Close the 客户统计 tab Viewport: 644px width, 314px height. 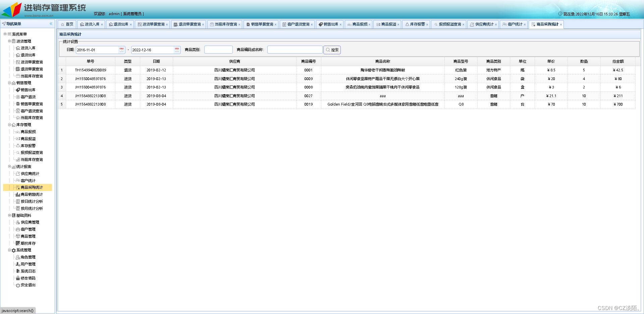point(525,24)
